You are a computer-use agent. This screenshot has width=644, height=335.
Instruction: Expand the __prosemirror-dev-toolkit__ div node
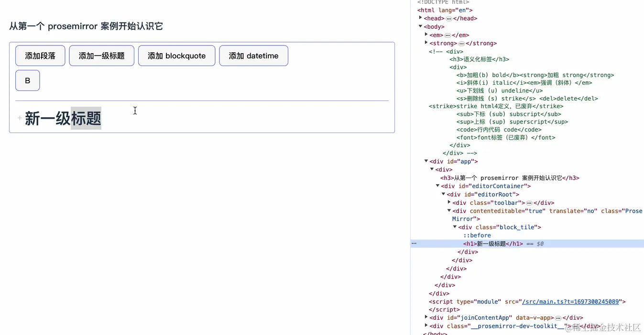(x=426, y=325)
